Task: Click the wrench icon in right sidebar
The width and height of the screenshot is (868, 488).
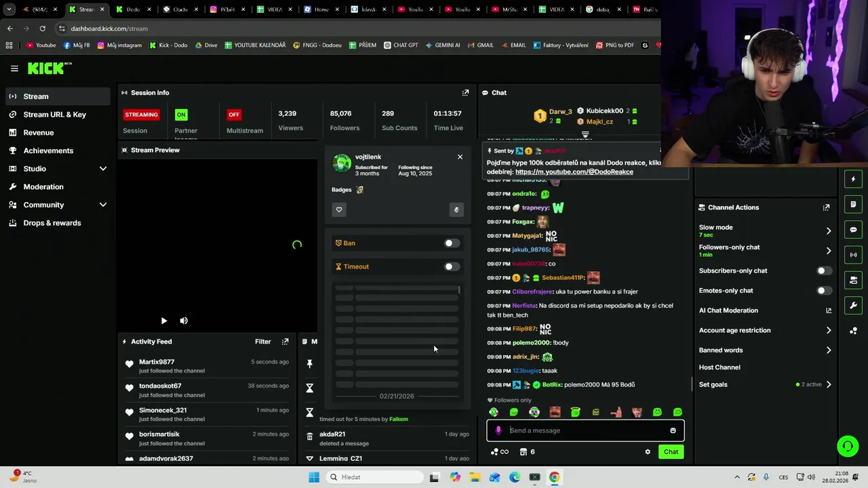Action: click(854, 306)
